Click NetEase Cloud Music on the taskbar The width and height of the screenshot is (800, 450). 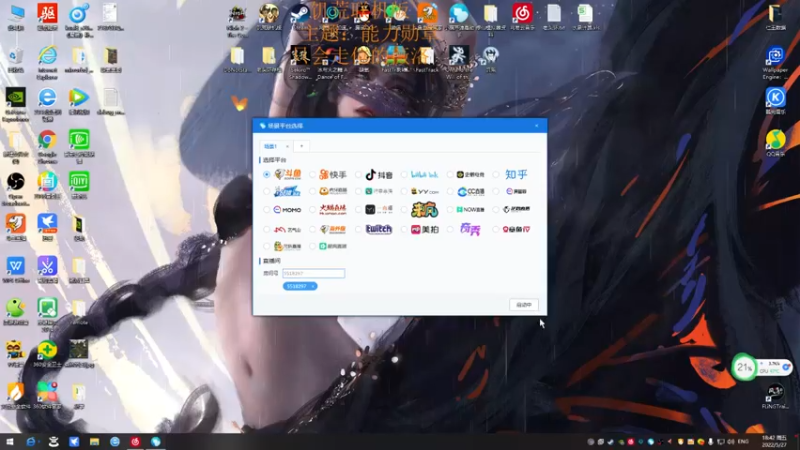pyautogui.click(x=135, y=442)
